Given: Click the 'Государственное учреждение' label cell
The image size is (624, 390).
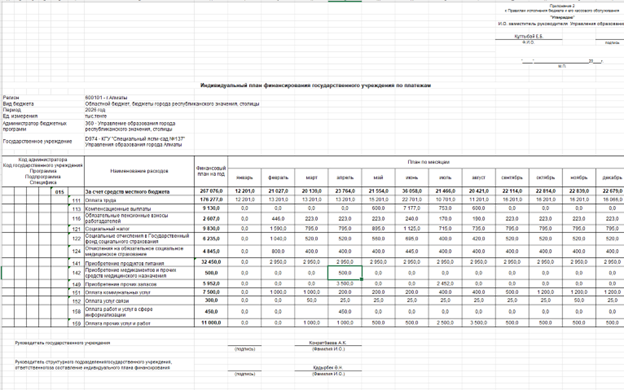Looking at the screenshot, I should click(x=37, y=141).
